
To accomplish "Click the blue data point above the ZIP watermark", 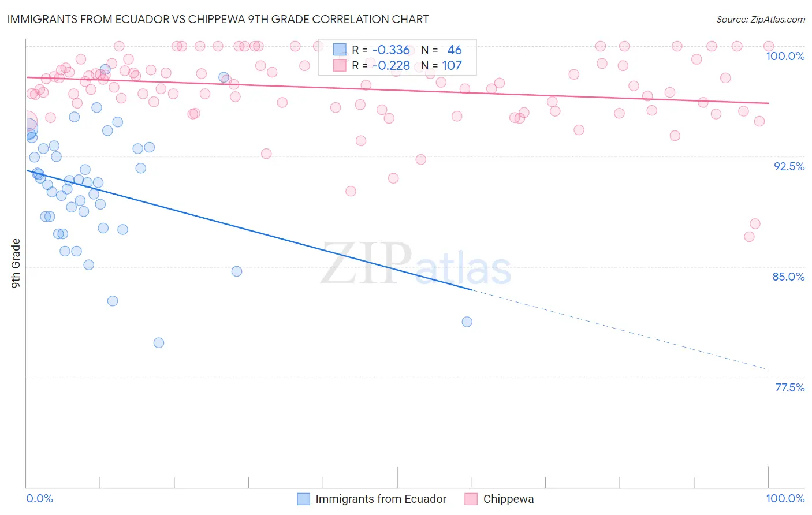I will pyautogui.click(x=237, y=271).
